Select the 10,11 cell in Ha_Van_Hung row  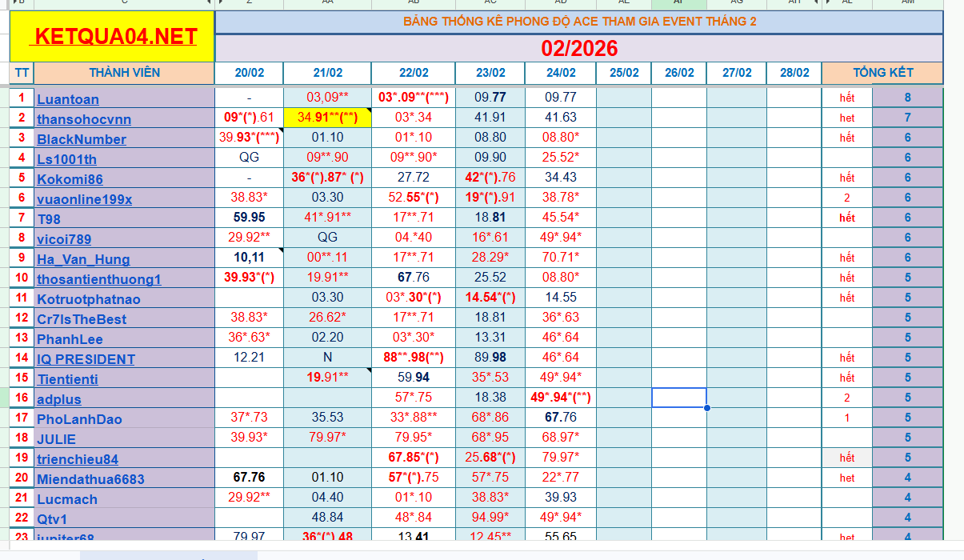coord(249,258)
